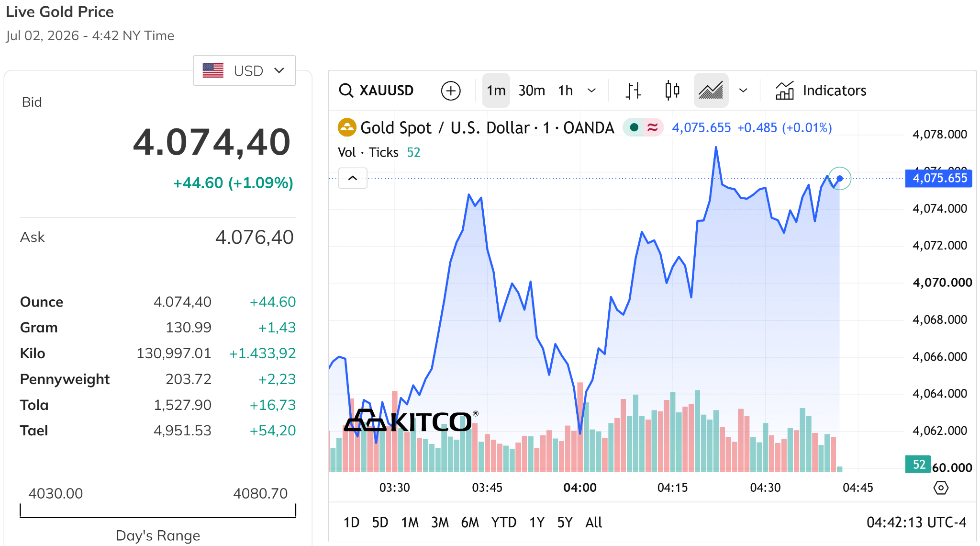980x546 pixels.
Task: Expand the chart style dropdown arrow
Action: (743, 90)
